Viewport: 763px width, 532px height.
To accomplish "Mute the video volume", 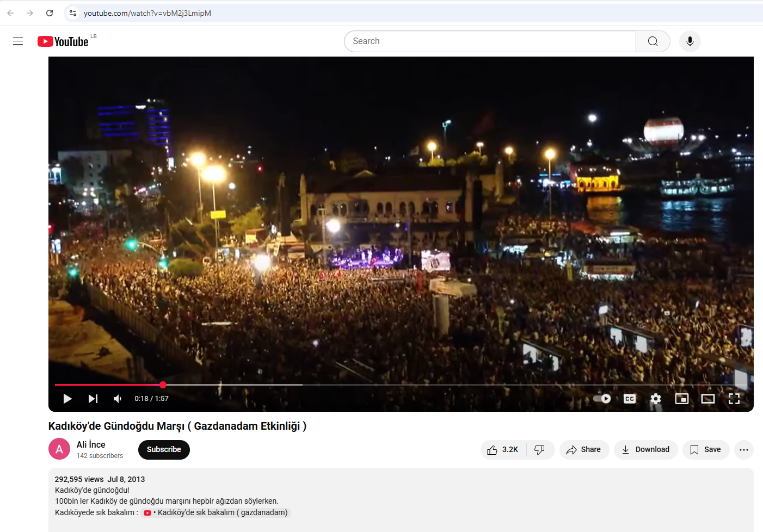I will tap(118, 399).
